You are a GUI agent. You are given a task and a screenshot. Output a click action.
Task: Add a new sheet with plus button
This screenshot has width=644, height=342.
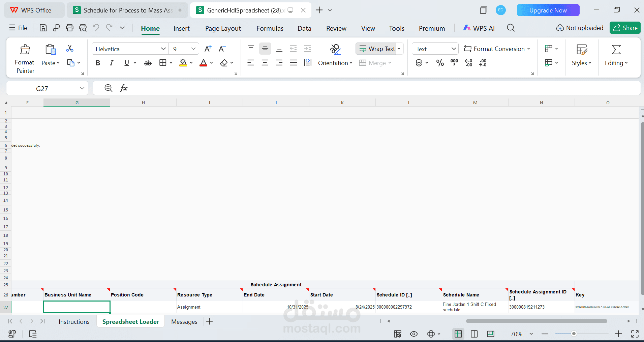pos(210,321)
